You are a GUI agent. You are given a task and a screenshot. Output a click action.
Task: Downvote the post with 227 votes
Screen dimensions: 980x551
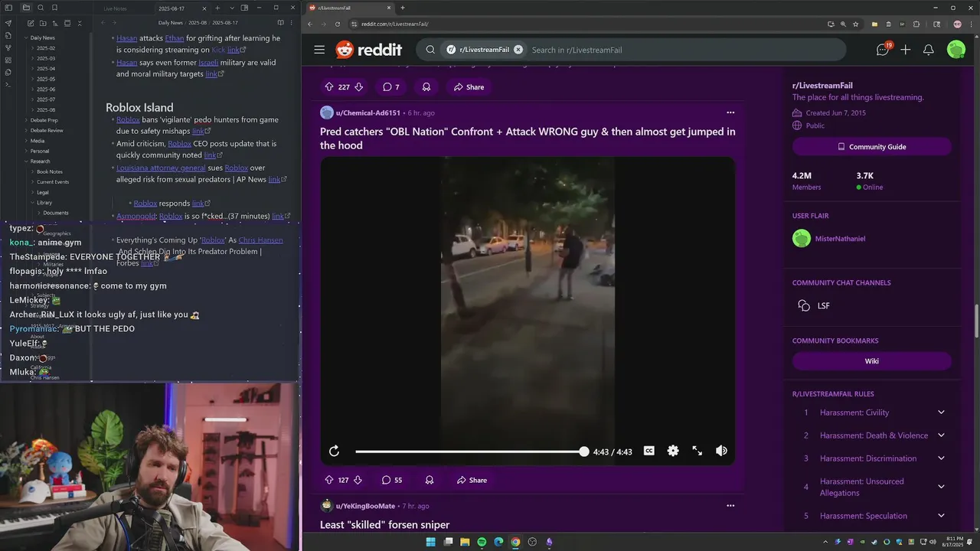[x=358, y=86]
